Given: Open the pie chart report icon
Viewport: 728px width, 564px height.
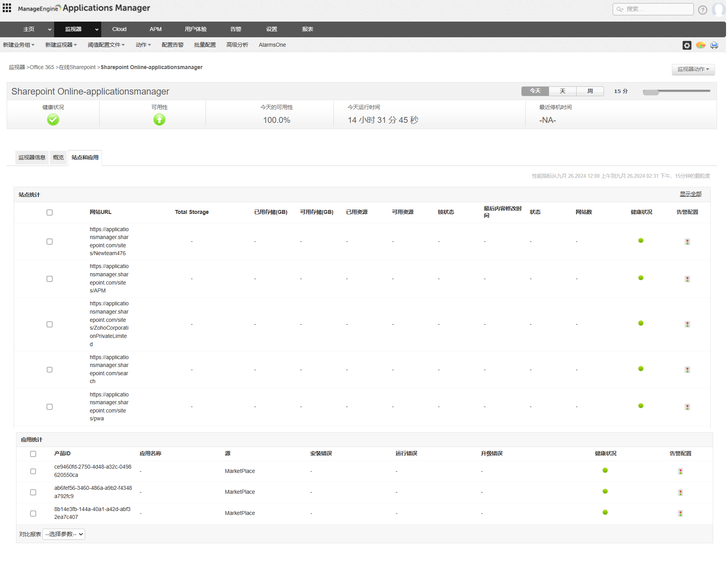Looking at the screenshot, I should pyautogui.click(x=700, y=46).
